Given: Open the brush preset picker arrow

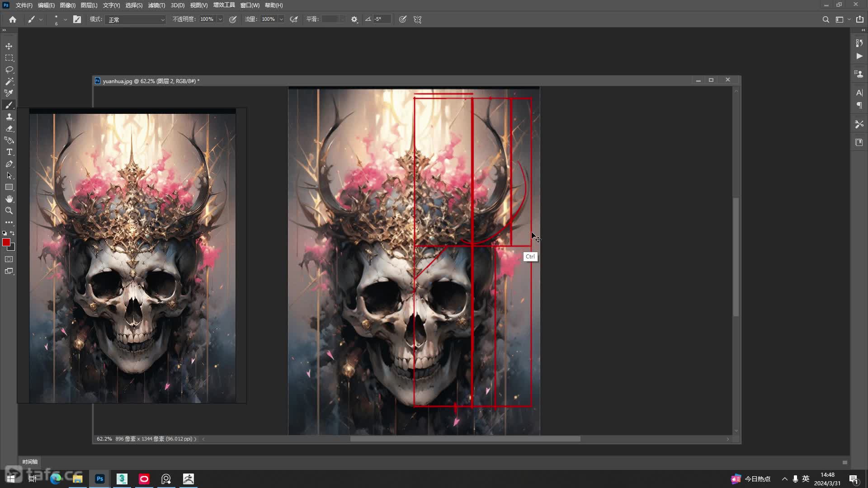Looking at the screenshot, I should click(x=66, y=19).
